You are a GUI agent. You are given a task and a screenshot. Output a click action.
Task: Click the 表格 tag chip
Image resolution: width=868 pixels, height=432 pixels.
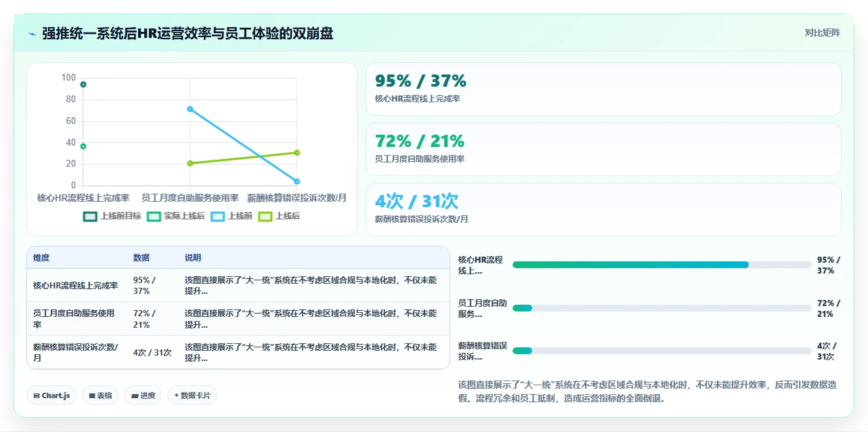tap(100, 395)
